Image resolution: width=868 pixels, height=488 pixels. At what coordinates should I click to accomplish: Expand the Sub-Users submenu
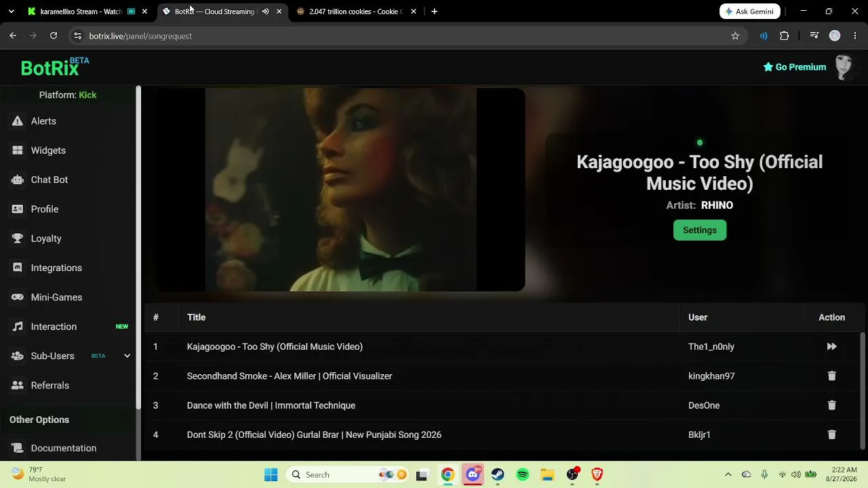click(127, 356)
